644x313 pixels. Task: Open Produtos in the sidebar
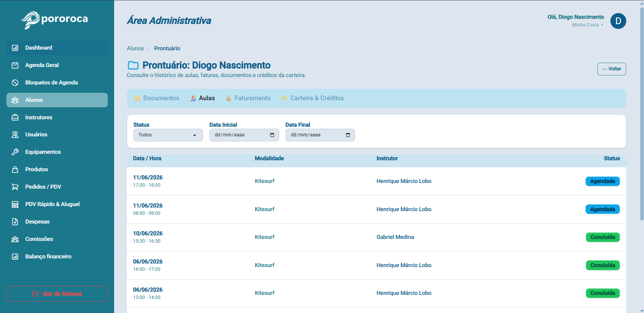click(57, 170)
